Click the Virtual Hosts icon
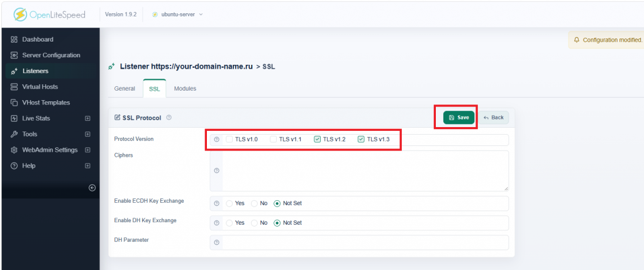The image size is (644, 270). [x=14, y=87]
